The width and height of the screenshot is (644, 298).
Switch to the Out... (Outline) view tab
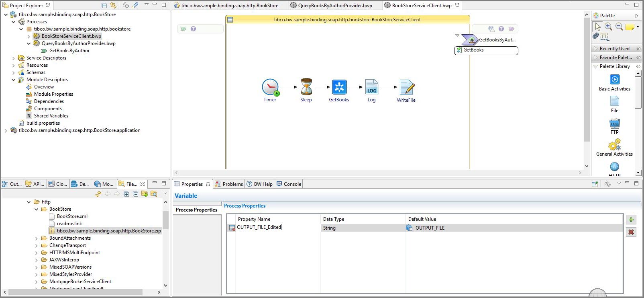(x=12, y=184)
